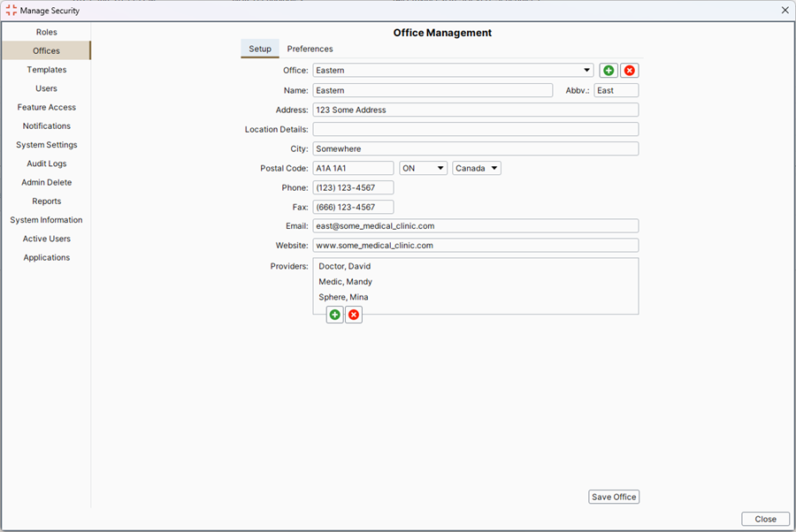Go to Feature Access section
The width and height of the screenshot is (796, 532).
pyautogui.click(x=46, y=107)
